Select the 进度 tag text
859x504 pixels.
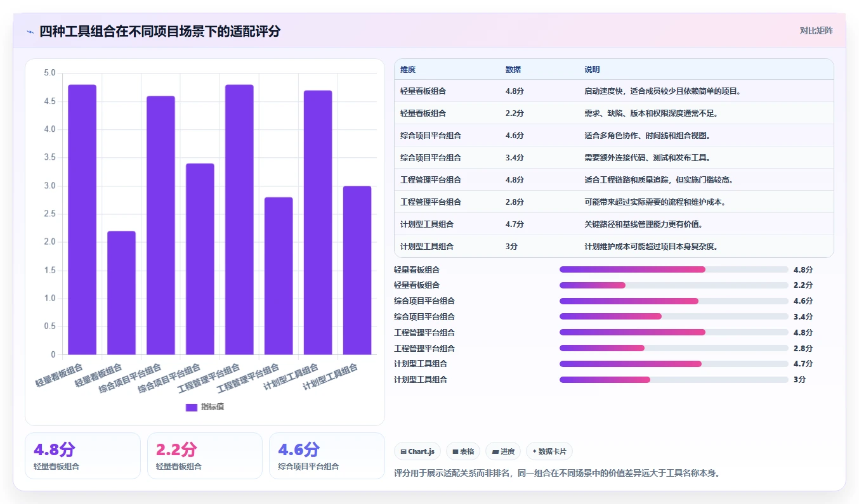(x=508, y=452)
